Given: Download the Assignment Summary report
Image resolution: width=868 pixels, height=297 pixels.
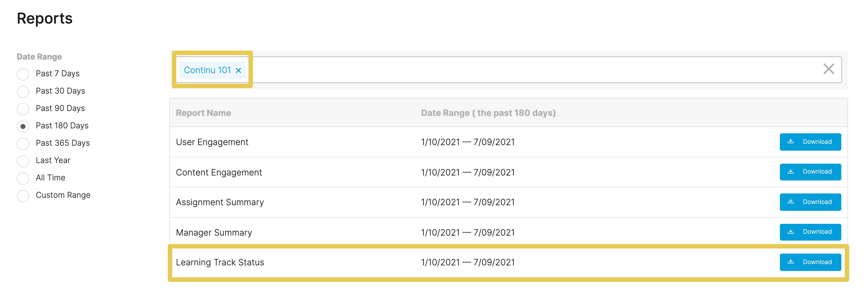Looking at the screenshot, I should point(810,202).
